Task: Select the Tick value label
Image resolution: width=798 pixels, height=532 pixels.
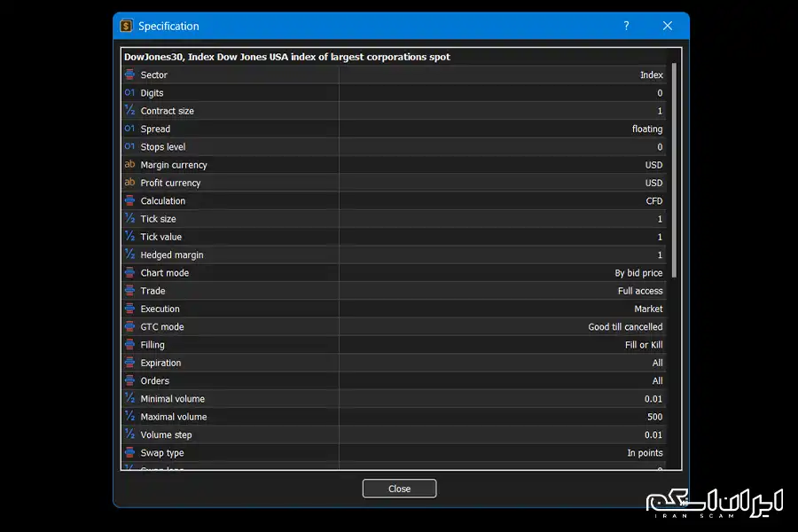Action: pyautogui.click(x=160, y=237)
